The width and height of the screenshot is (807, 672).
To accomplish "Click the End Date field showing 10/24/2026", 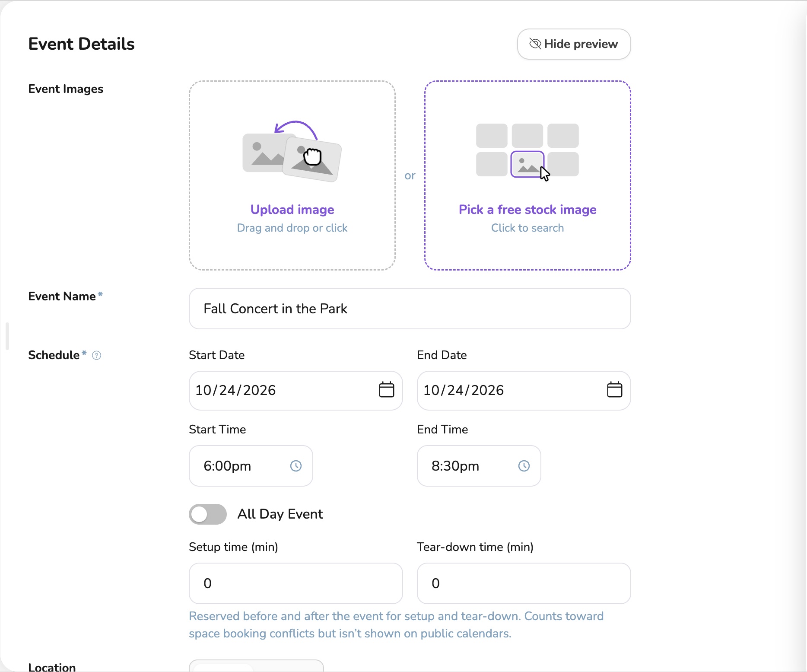I will (x=524, y=390).
